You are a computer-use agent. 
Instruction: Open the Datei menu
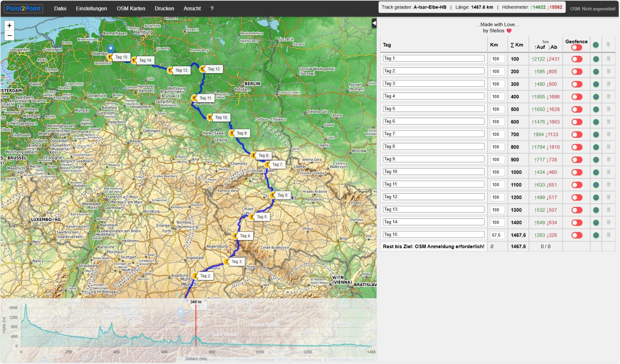tap(60, 9)
